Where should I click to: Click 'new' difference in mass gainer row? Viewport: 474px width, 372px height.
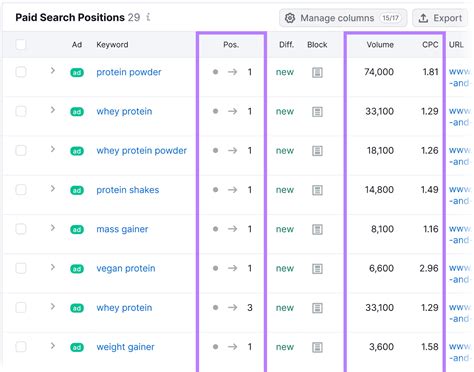pyautogui.click(x=285, y=229)
